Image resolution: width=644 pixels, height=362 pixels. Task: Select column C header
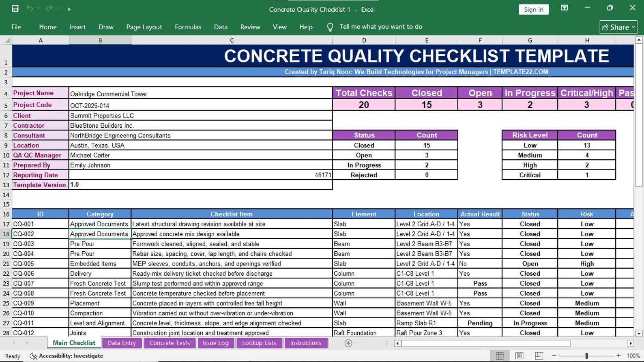[x=232, y=40]
